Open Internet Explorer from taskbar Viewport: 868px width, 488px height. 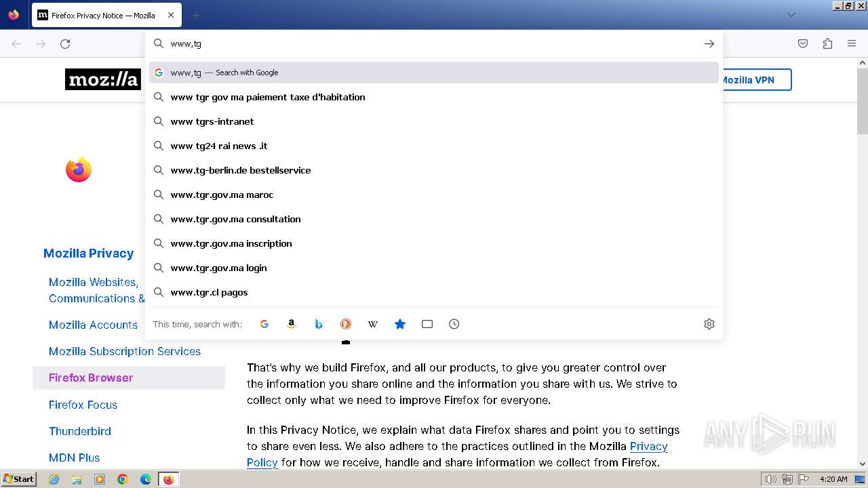tap(54, 479)
